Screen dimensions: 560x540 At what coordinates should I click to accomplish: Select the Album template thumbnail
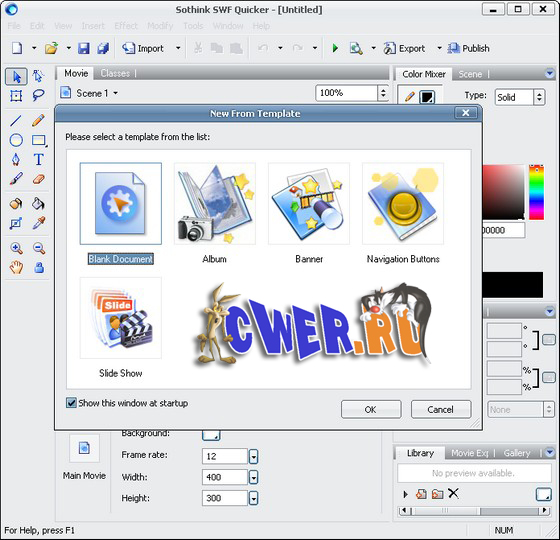click(215, 204)
